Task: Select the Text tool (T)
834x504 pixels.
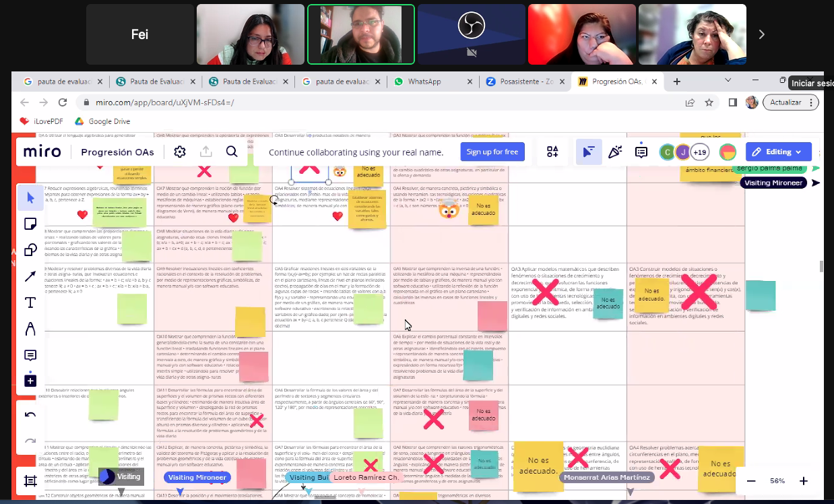Action: (x=30, y=303)
